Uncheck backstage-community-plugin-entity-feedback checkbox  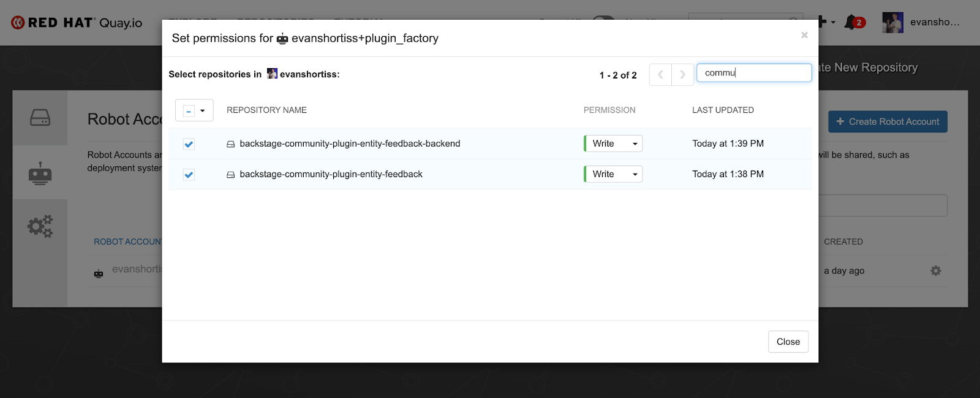[189, 175]
